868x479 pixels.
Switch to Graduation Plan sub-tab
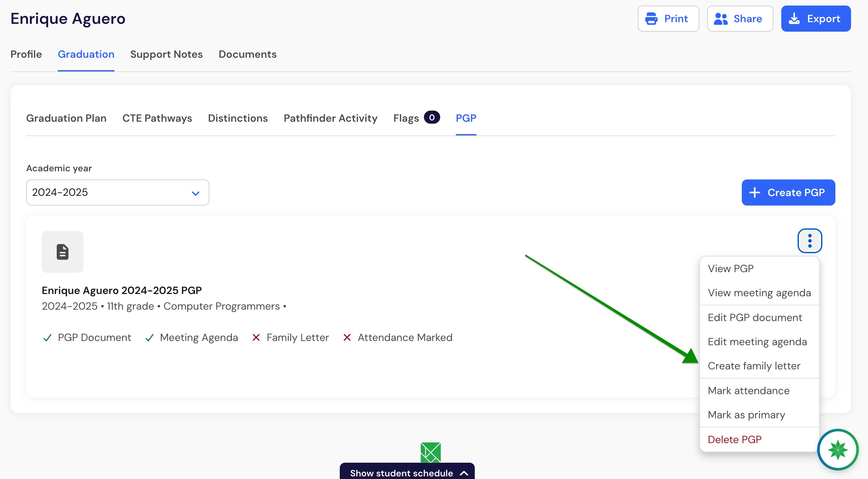pyautogui.click(x=67, y=118)
